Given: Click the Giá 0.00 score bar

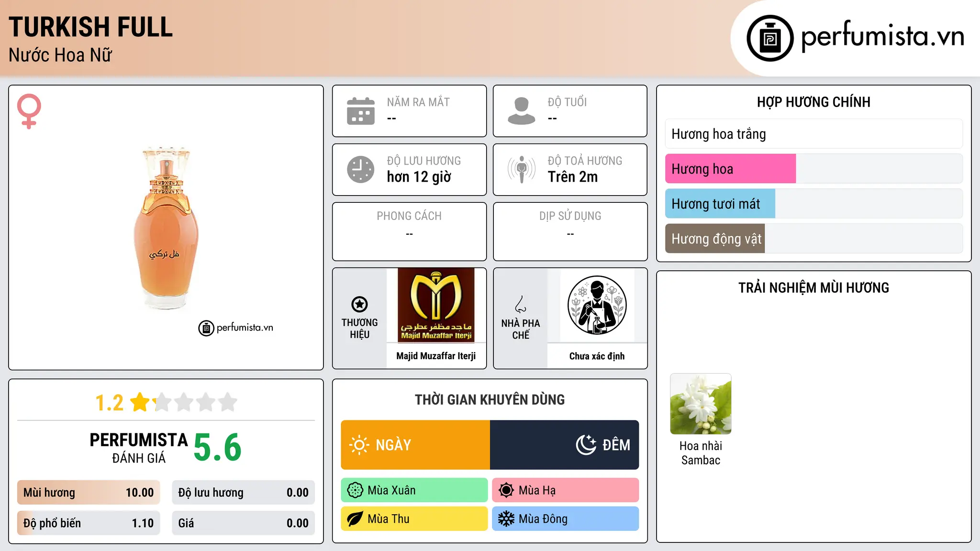Looking at the screenshot, I should [x=243, y=523].
